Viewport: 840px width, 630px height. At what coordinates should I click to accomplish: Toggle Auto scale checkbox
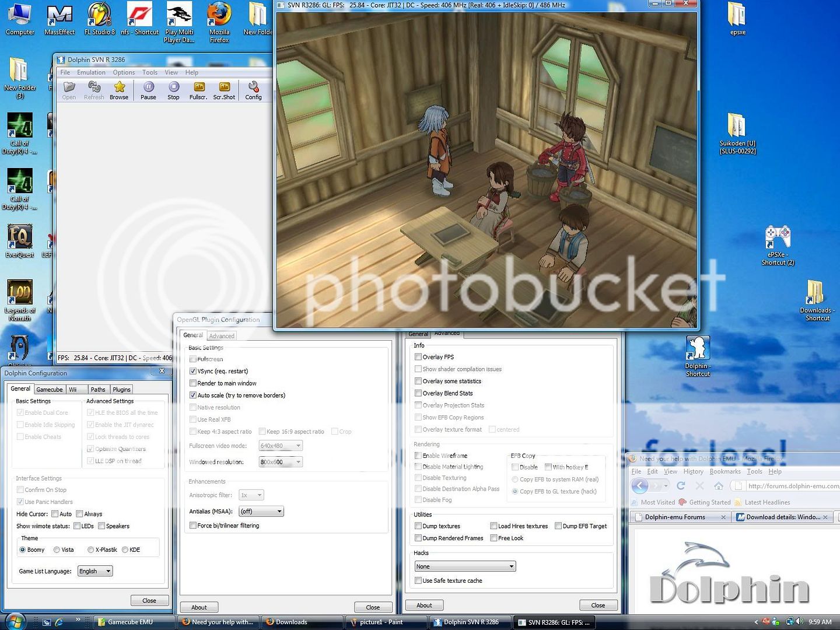tap(193, 395)
